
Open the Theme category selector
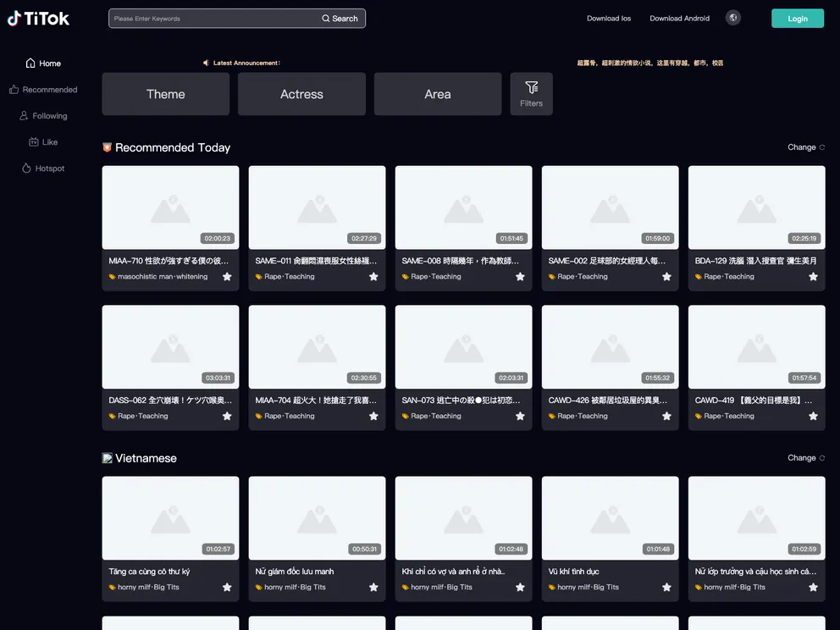[x=165, y=94]
